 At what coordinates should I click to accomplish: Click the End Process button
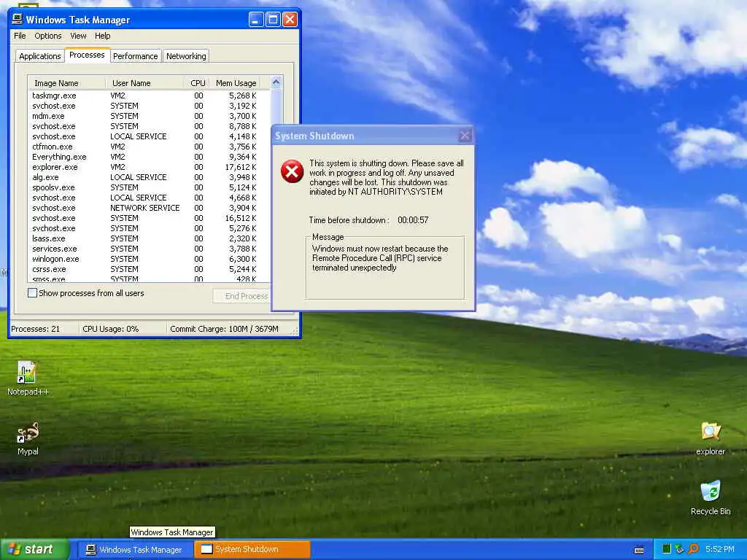pos(243,296)
